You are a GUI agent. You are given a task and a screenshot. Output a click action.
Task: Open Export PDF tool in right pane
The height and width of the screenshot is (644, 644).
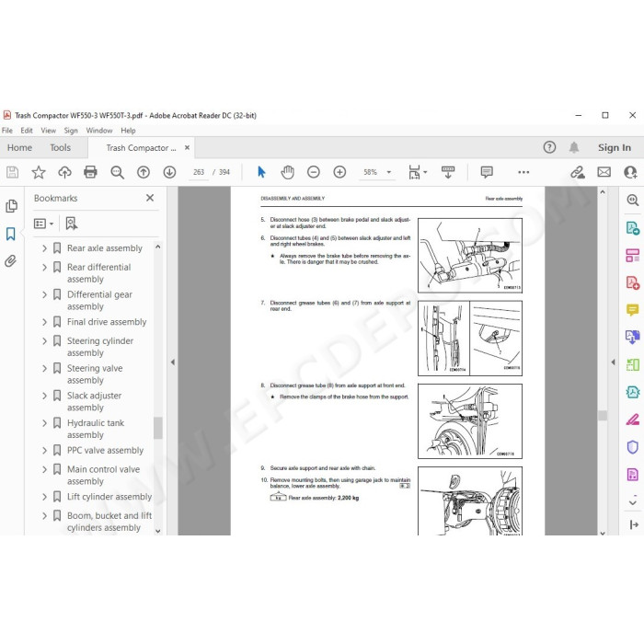633,227
